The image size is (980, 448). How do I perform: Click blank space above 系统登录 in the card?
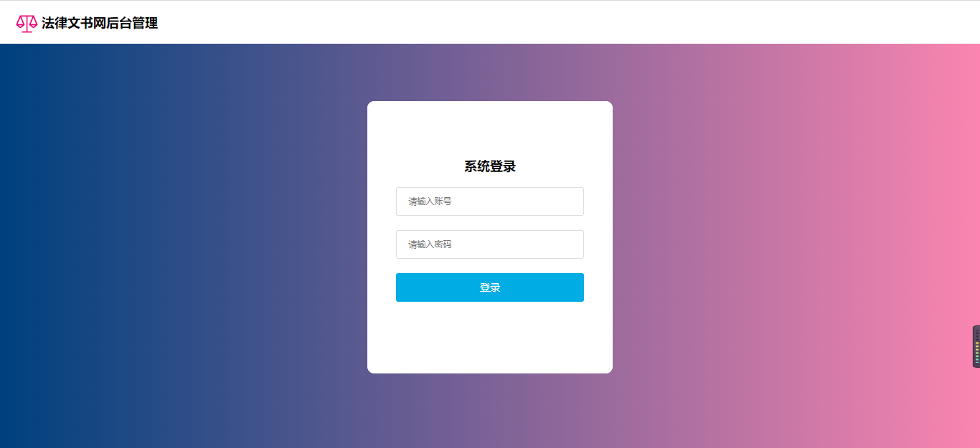point(490,129)
